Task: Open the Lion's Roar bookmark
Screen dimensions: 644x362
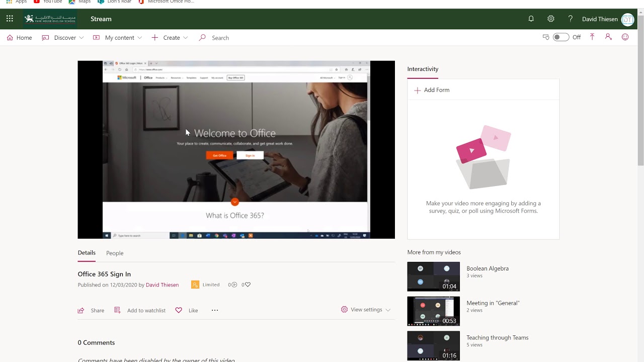Action: click(115, 2)
